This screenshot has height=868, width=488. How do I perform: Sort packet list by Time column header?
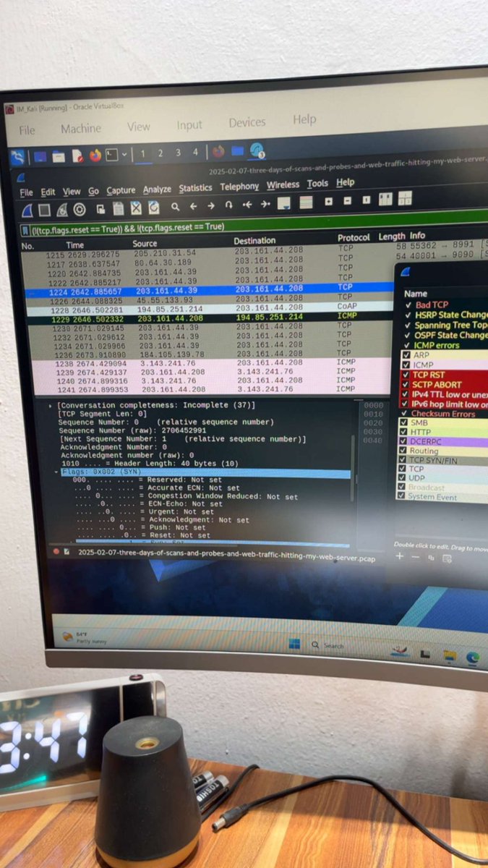coord(75,245)
